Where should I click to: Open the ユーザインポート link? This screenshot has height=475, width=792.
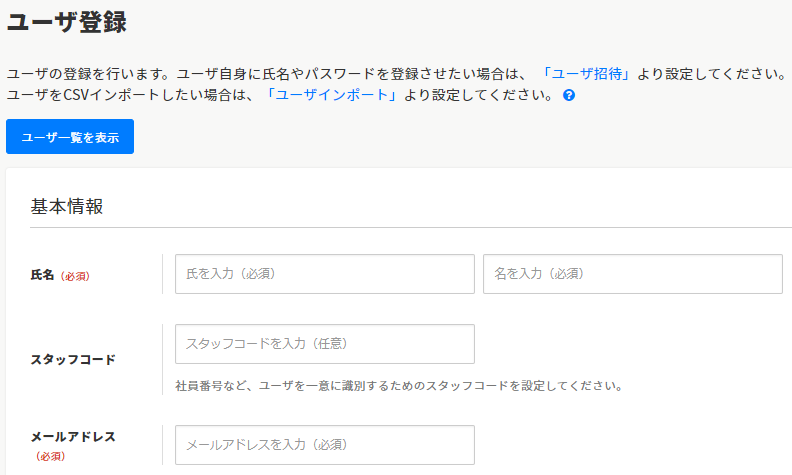[x=331, y=96]
